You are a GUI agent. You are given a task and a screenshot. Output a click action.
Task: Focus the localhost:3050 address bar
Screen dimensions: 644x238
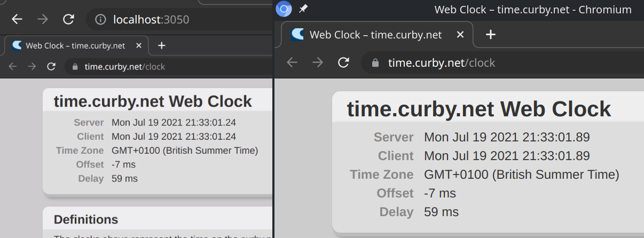point(179,20)
